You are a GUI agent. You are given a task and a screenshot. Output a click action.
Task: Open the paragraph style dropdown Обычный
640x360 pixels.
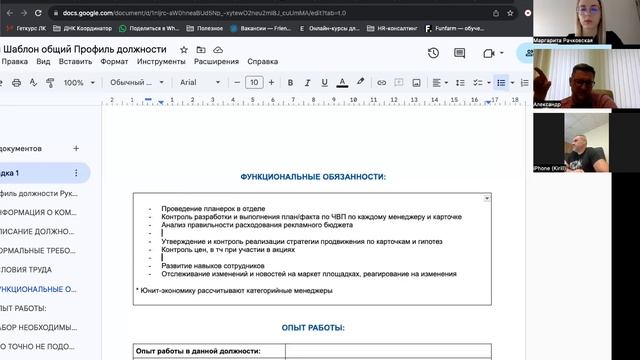click(x=137, y=83)
